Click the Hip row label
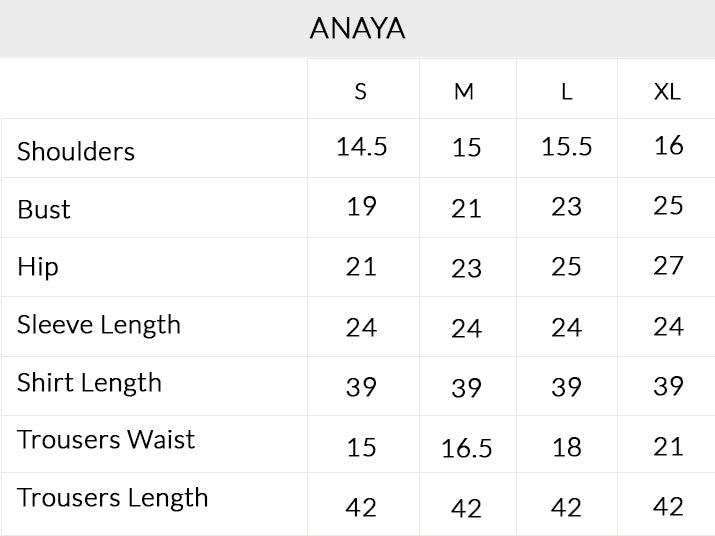This screenshot has width=715, height=536. point(38,267)
